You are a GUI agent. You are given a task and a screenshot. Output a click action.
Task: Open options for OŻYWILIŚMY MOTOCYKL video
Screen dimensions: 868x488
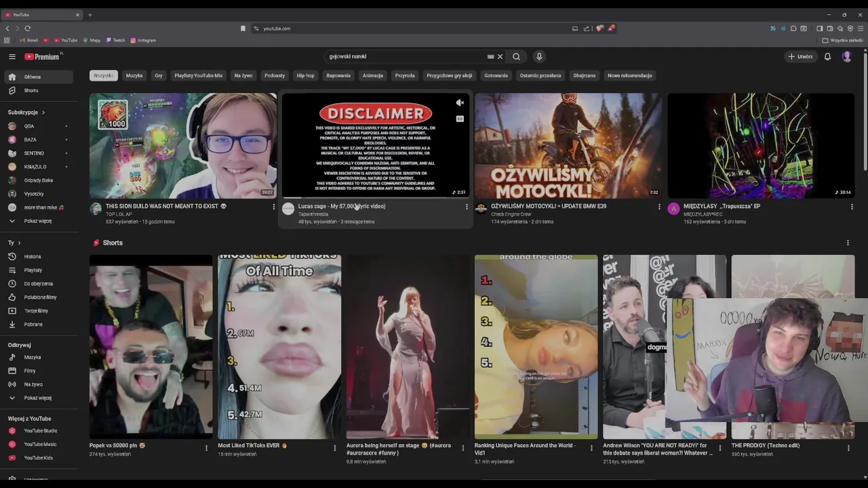[x=659, y=207]
